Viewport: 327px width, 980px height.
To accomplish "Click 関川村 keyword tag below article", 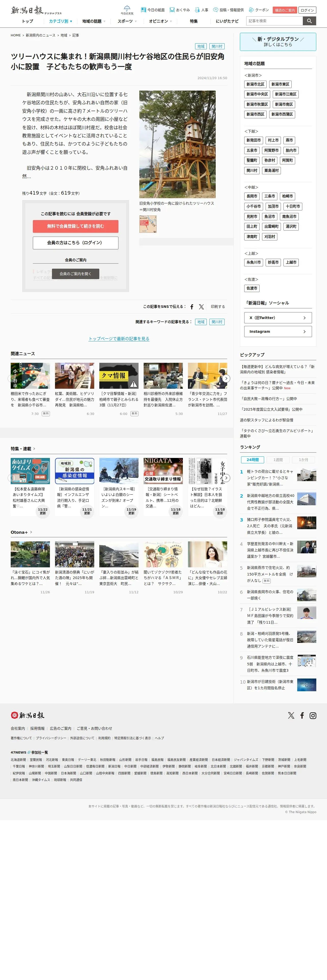I will (217, 322).
